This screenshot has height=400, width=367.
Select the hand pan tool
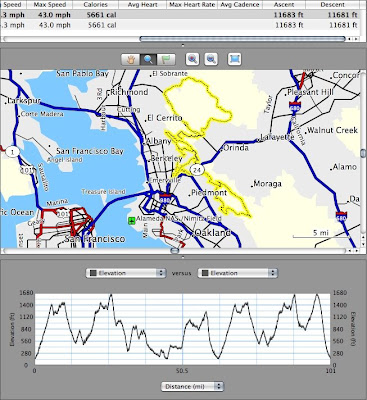[130, 60]
